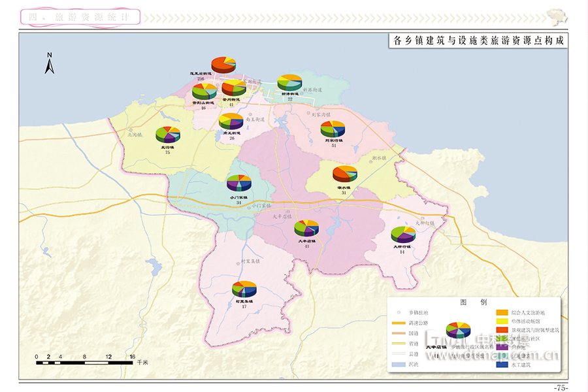The height and width of the screenshot is (392, 588).
Task: Select the 村里集镇 pie chart
Action: [x=244, y=288]
